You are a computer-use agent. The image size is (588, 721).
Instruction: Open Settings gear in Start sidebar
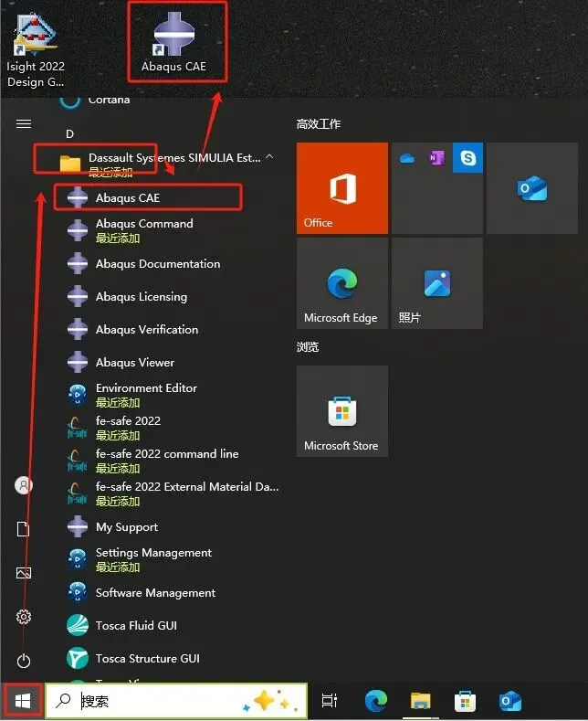[24, 617]
